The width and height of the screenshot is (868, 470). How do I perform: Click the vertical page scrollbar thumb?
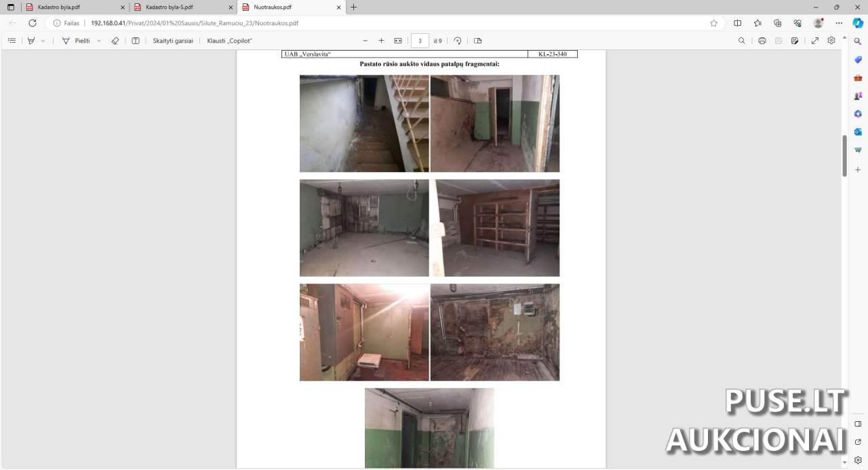pyautogui.click(x=844, y=155)
